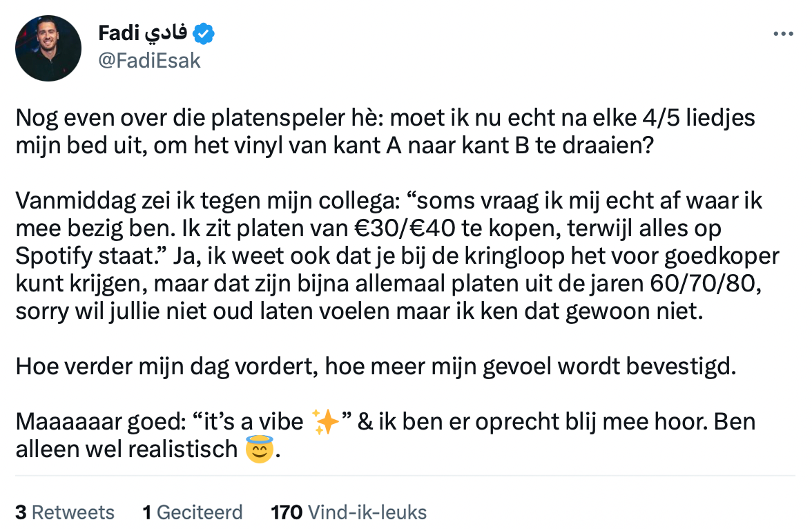Click the line "Hoe verder mijn dag vordert"
The height and width of the screenshot is (529, 812).
tap(376, 366)
